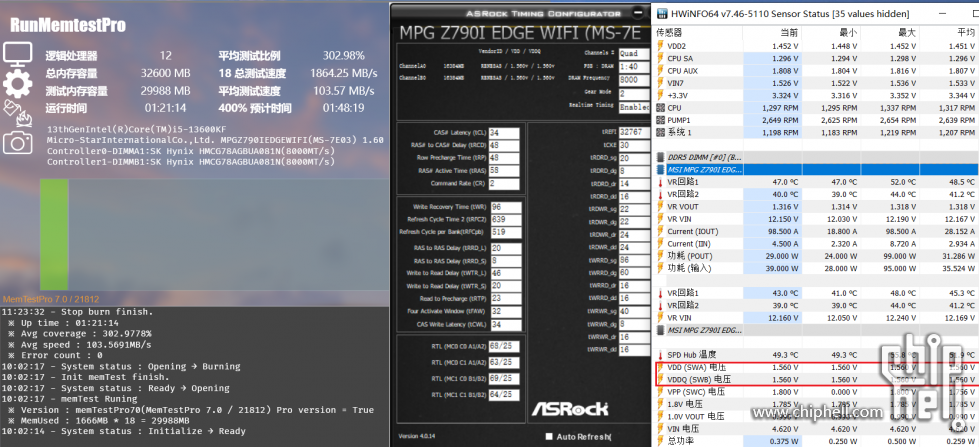Click the Channels # Quad field
Image resolution: width=979 pixels, height=447 pixels.
[634, 54]
